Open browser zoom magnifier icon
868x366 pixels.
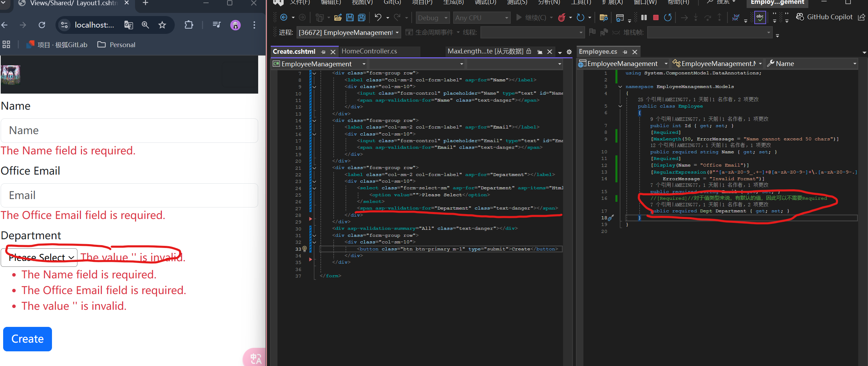tap(145, 25)
